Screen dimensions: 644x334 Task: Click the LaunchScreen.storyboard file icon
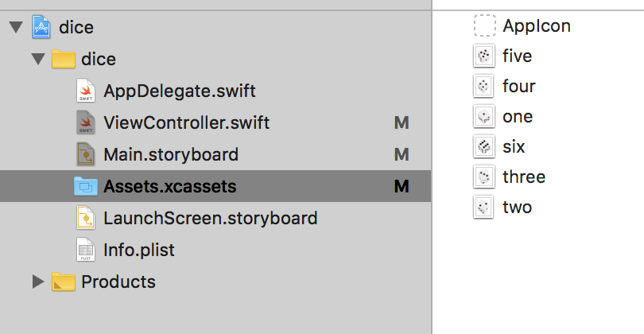[x=86, y=218]
